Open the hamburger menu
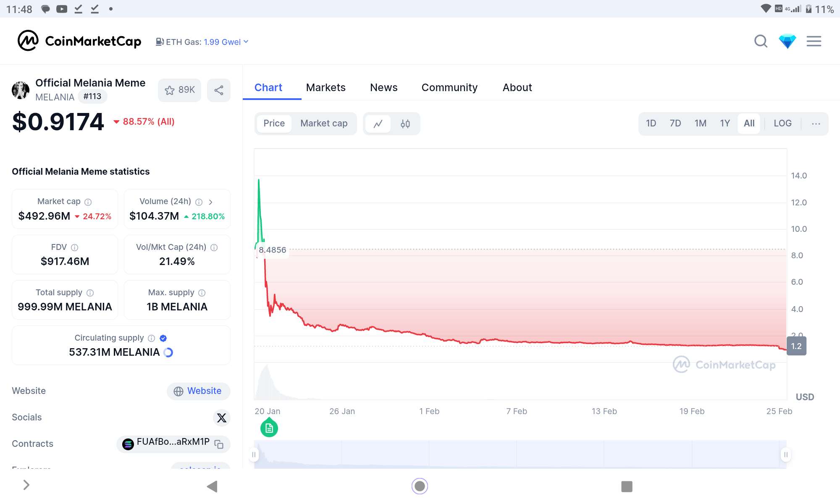The image size is (840, 504). click(814, 41)
